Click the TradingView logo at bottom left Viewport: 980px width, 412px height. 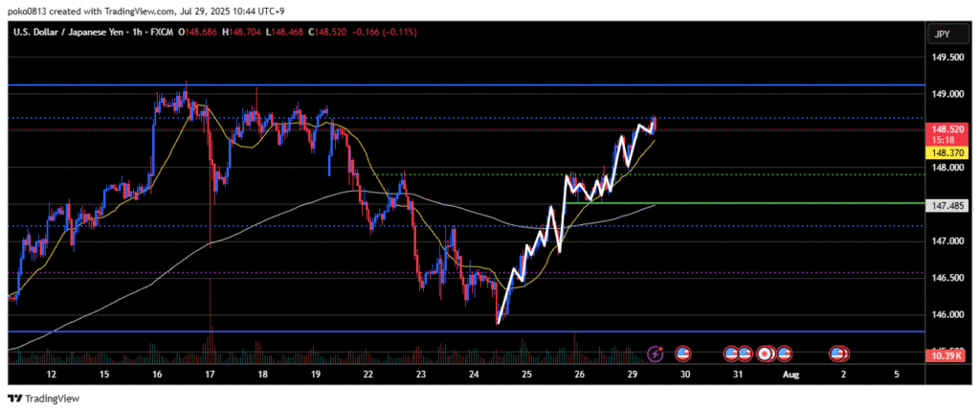pos(43,398)
